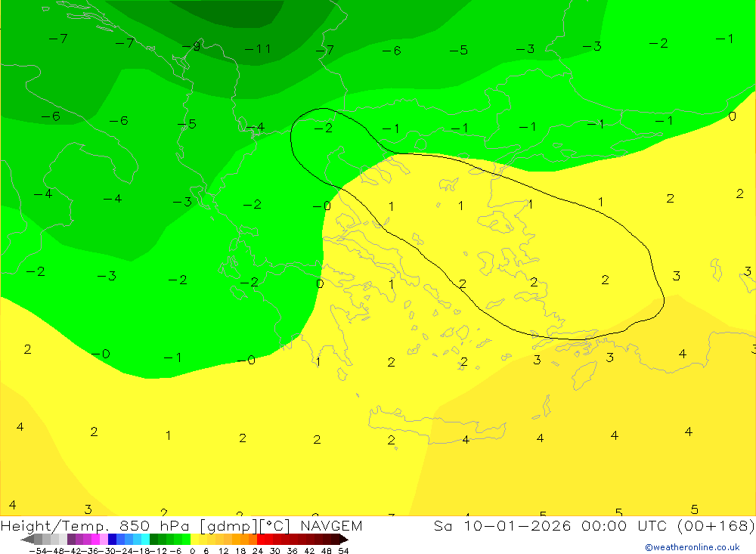This screenshot has width=756, height=554.
Task: Click the grey left arrow of color scale
Action: point(27,540)
